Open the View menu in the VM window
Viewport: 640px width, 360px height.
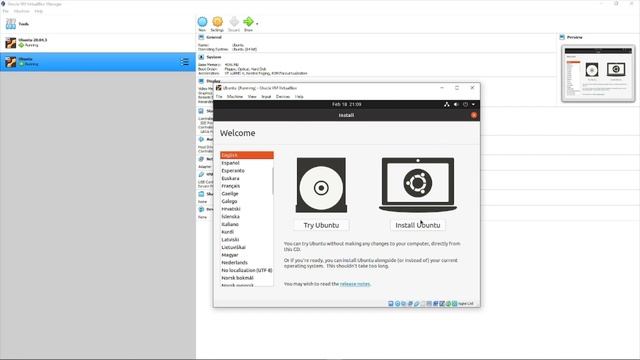click(252, 97)
